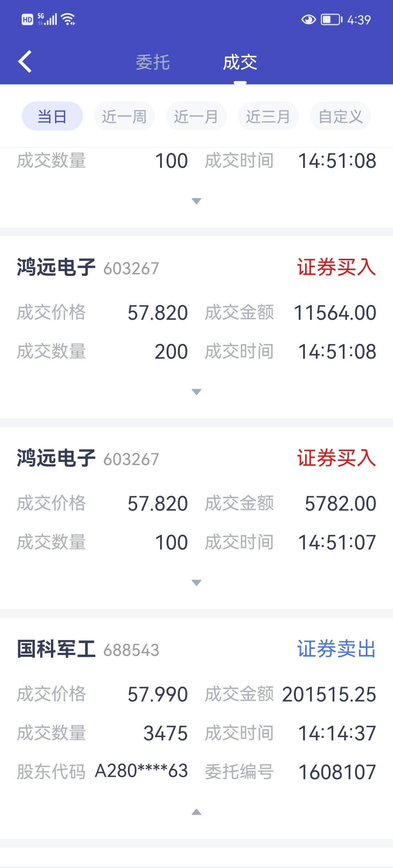
Task: Tap the back arrow icon
Action: pyautogui.click(x=25, y=61)
